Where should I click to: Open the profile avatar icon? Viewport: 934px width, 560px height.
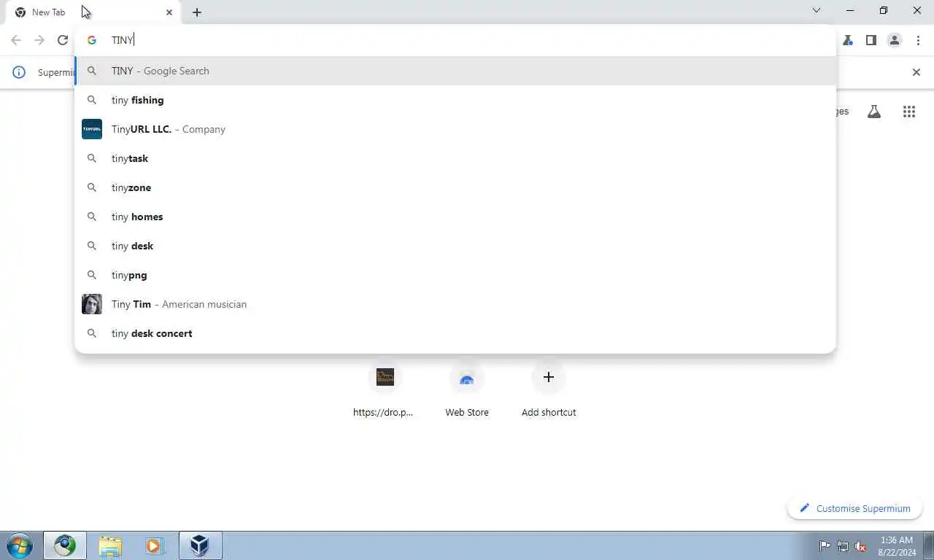click(x=895, y=40)
